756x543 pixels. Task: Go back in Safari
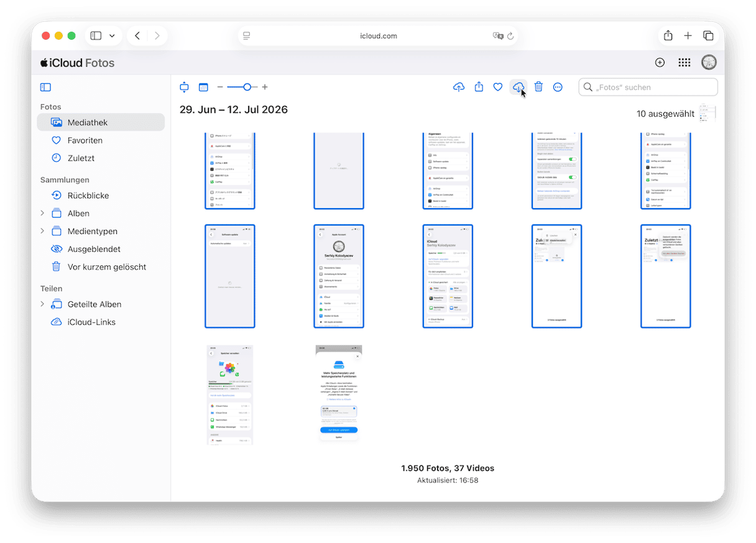pos(137,36)
